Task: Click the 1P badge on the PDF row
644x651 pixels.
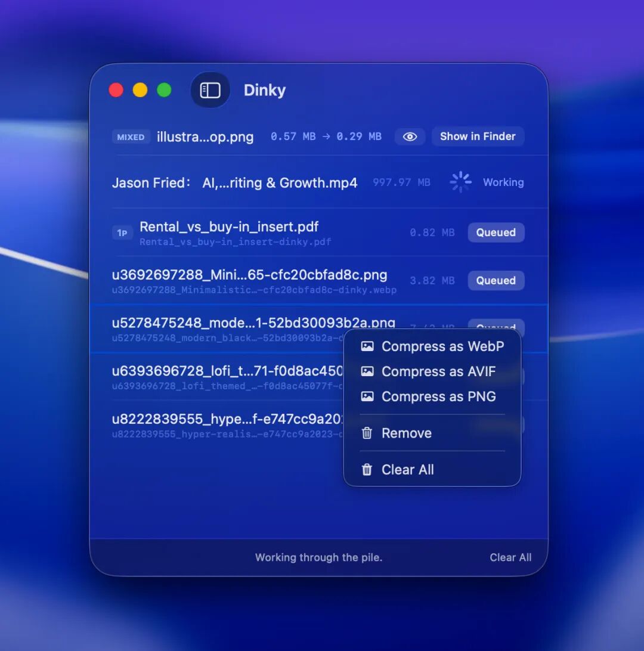Action: (x=122, y=233)
